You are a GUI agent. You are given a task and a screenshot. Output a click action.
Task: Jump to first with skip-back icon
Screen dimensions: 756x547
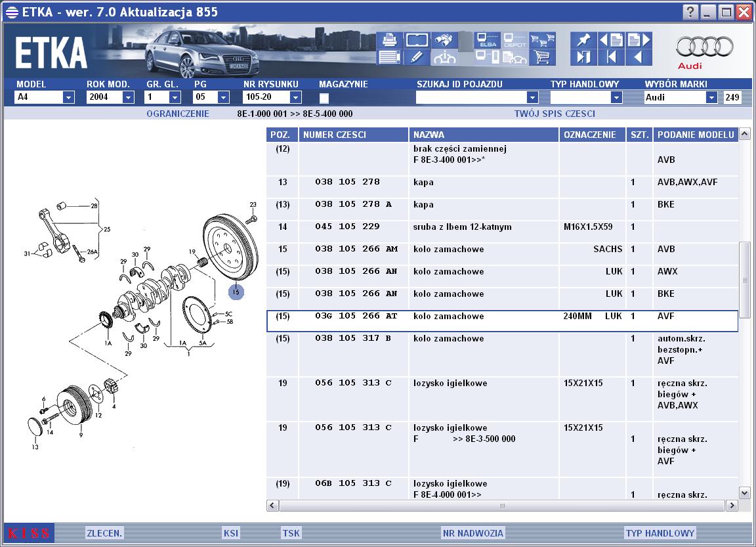coord(611,57)
